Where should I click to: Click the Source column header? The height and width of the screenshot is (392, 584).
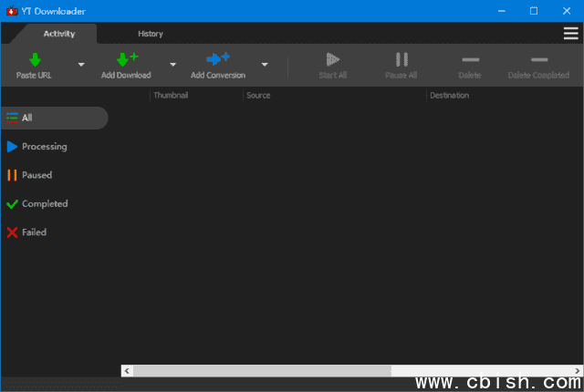[258, 96]
